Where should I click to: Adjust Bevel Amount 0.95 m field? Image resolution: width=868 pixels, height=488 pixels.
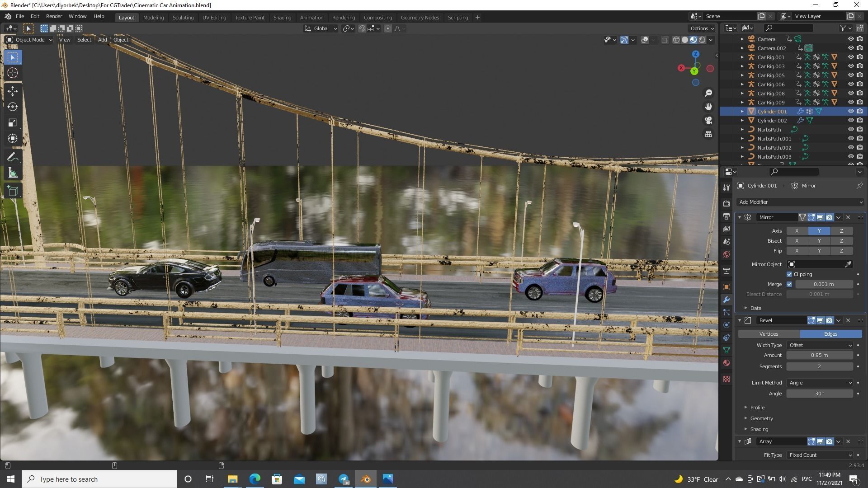[820, 355]
